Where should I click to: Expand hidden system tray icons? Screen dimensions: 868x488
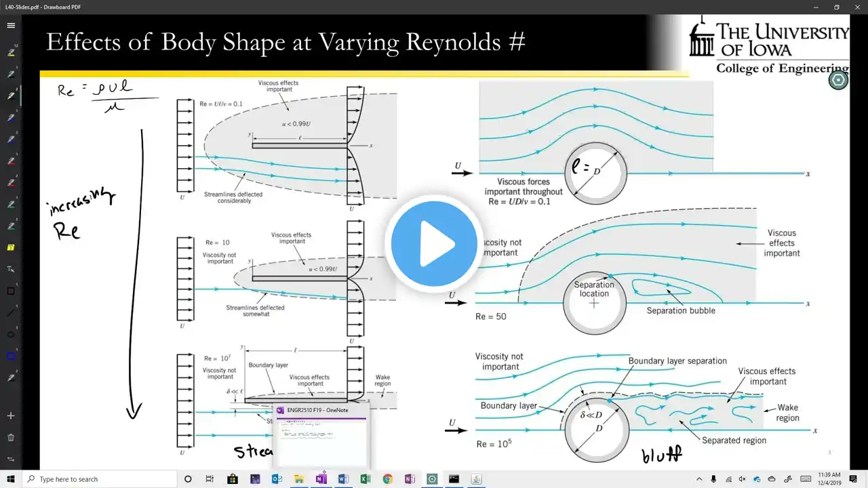click(699, 479)
